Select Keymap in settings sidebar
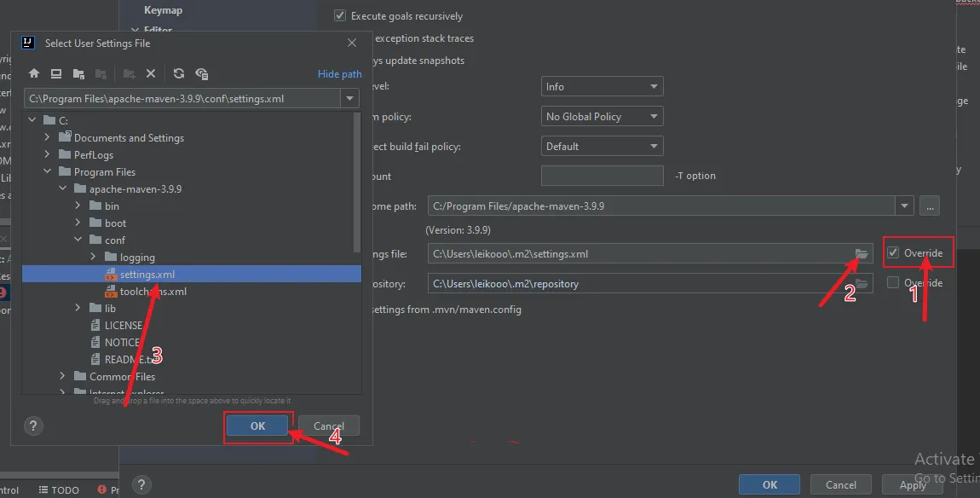 click(163, 10)
